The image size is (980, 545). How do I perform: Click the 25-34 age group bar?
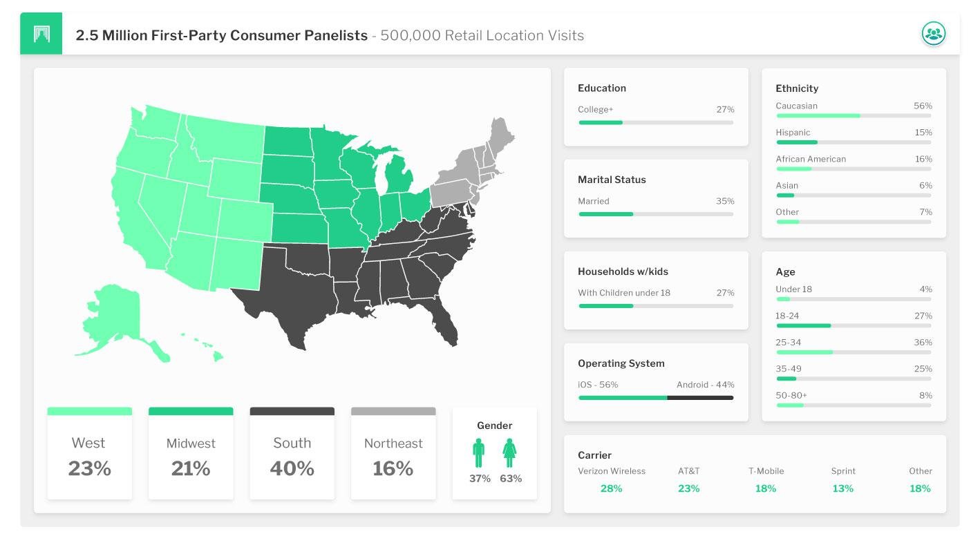tap(854, 352)
